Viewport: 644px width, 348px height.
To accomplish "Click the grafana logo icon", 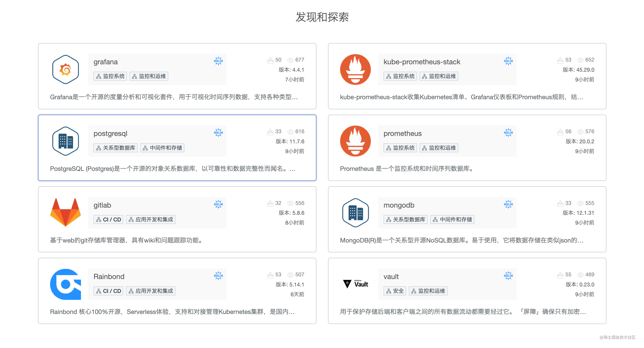I will point(66,69).
